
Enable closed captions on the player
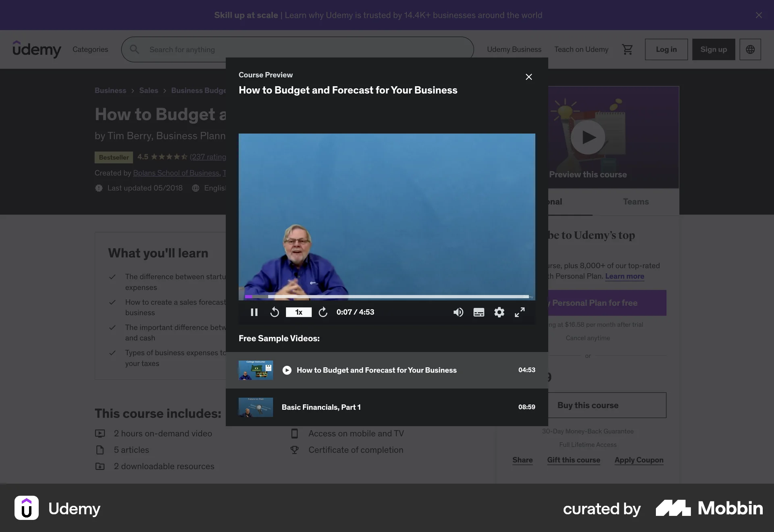click(x=479, y=312)
